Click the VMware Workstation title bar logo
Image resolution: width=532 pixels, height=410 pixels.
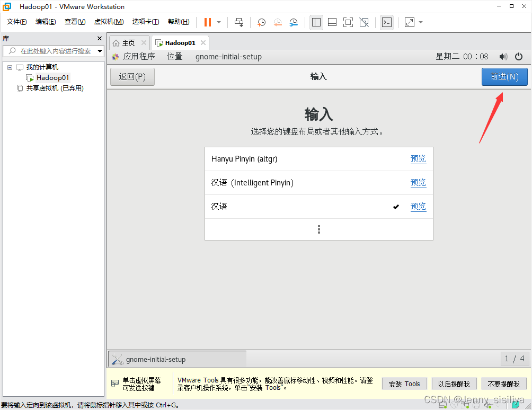(x=7, y=6)
